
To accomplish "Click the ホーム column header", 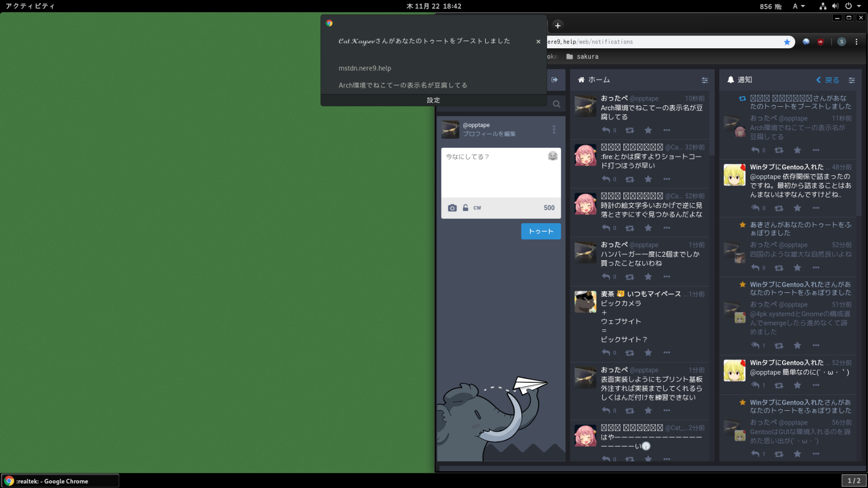I will tap(594, 80).
